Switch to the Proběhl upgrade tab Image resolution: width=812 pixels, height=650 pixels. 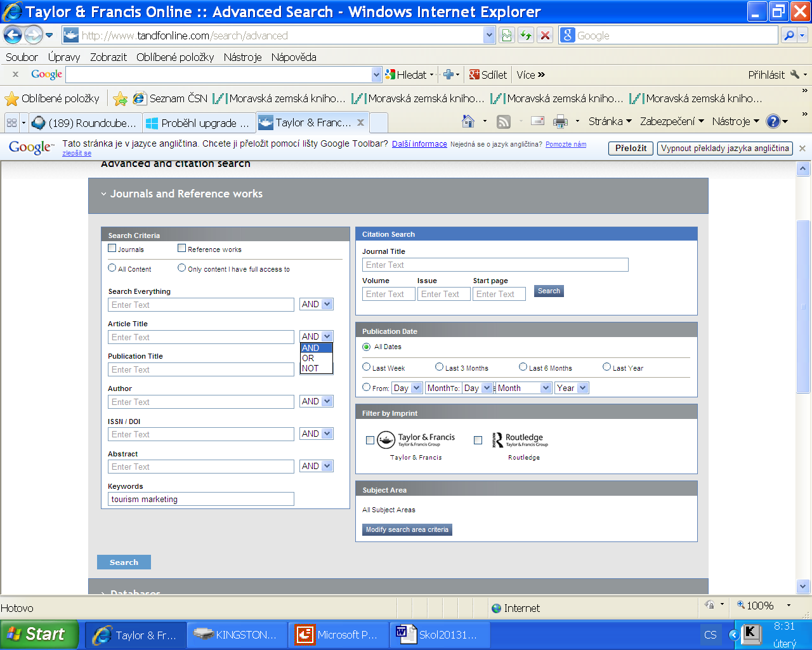[198, 123]
